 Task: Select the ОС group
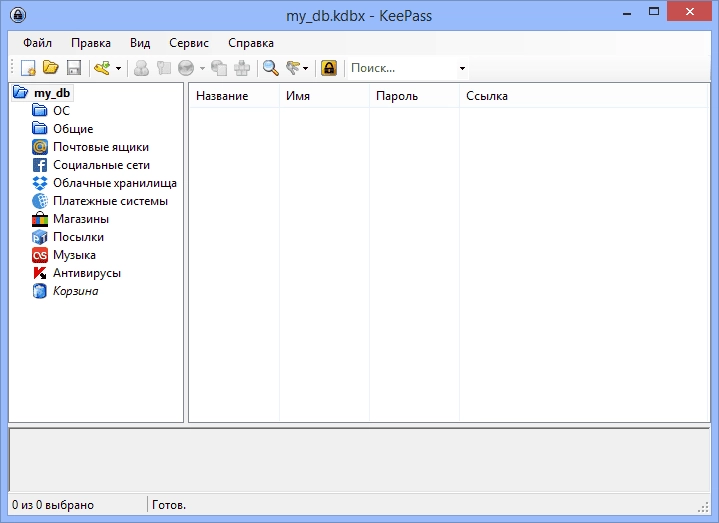click(61, 111)
